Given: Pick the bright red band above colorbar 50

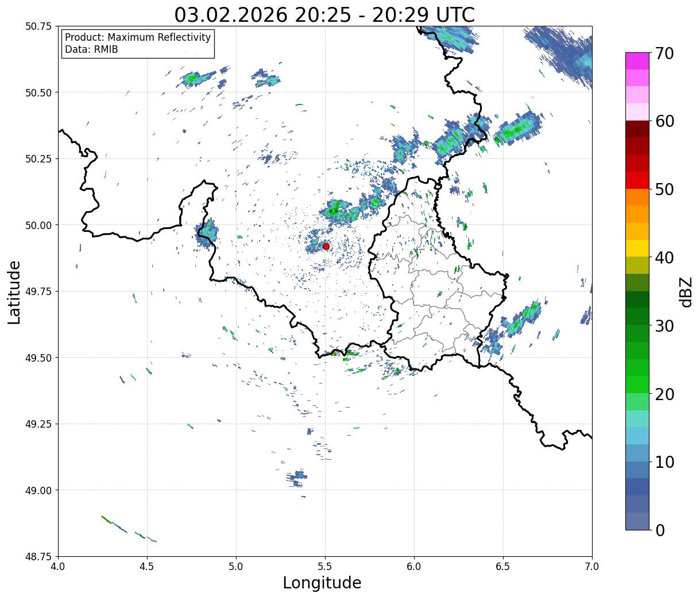Looking at the screenshot, I should (x=637, y=180).
